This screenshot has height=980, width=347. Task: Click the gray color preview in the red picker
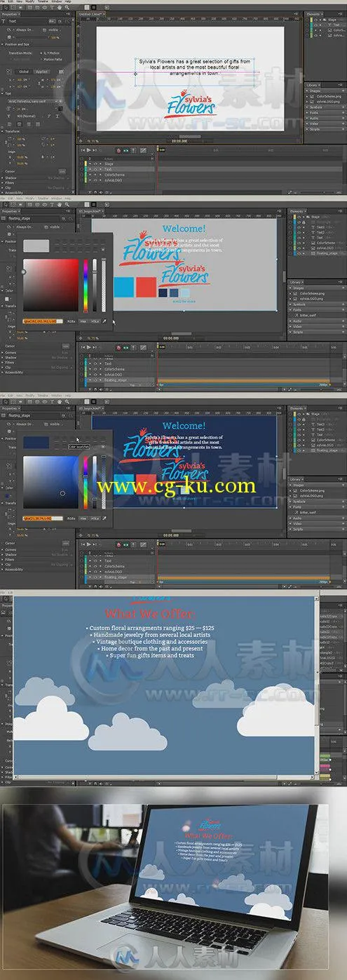pos(36,246)
